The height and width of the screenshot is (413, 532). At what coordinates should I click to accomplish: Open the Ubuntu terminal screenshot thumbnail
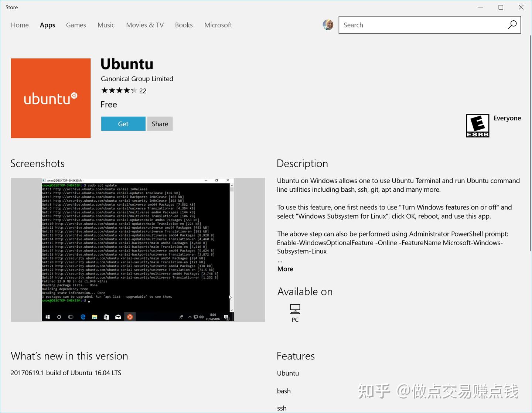137,250
